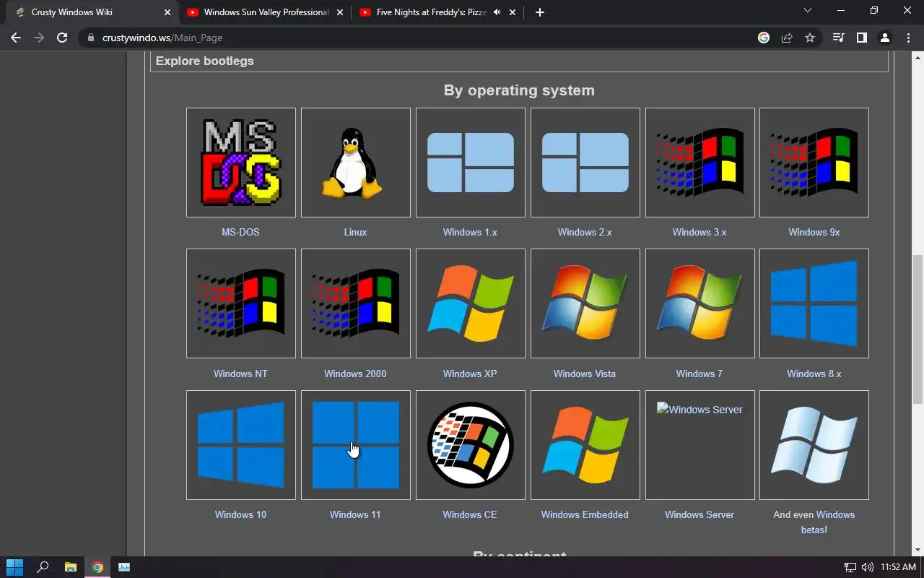Close the Five Nights at Freddy's tab
Image resolution: width=924 pixels, height=578 pixels.
point(513,12)
